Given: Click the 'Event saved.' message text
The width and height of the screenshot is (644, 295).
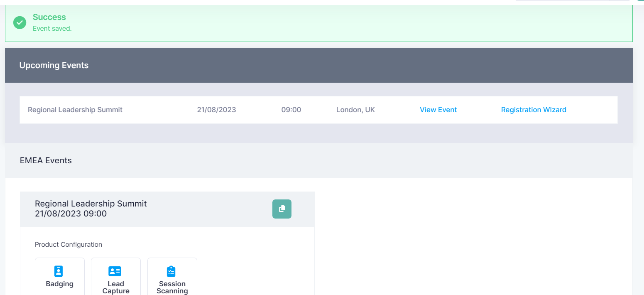Looking at the screenshot, I should tap(52, 29).
